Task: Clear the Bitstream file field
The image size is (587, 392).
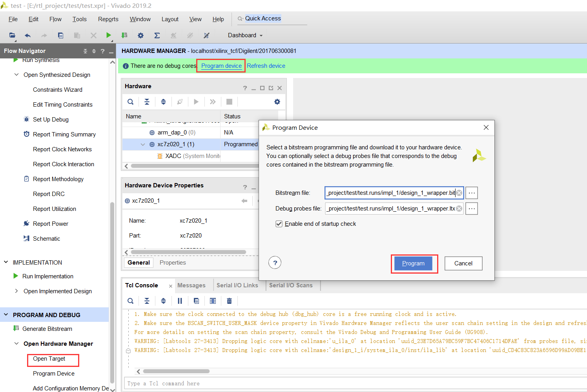Action: [x=459, y=193]
